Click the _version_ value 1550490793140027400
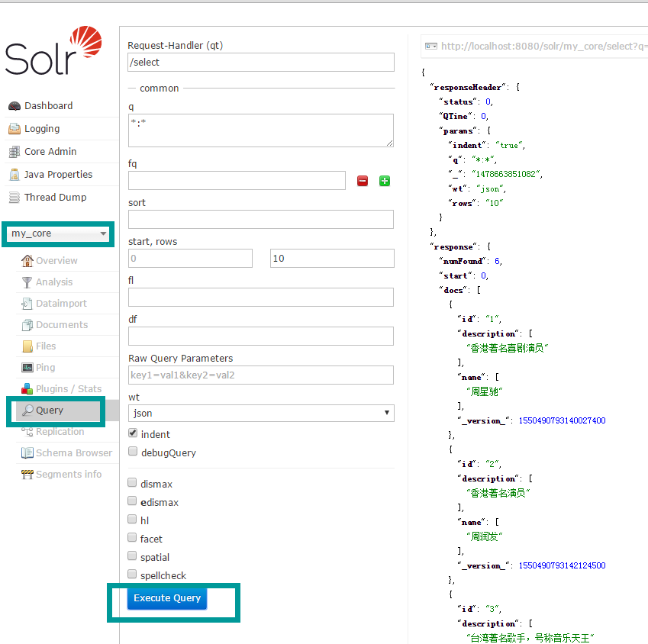 [562, 420]
